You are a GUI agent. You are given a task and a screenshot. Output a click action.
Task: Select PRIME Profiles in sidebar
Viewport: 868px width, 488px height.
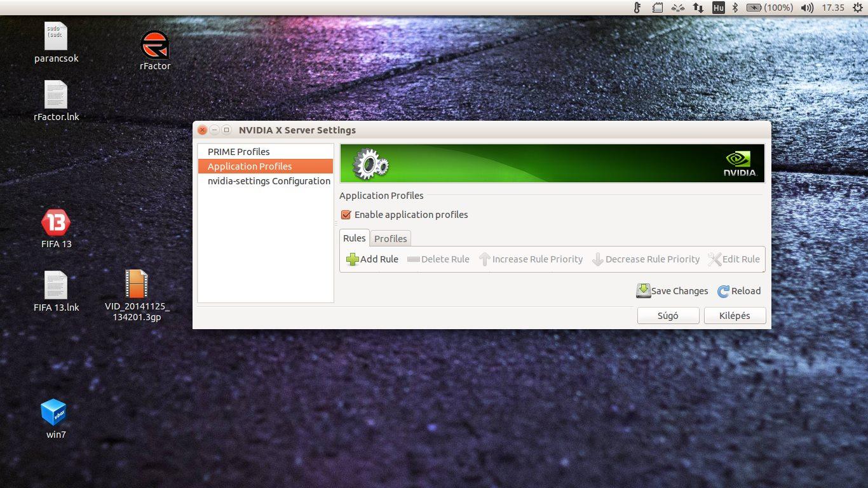[266, 152]
